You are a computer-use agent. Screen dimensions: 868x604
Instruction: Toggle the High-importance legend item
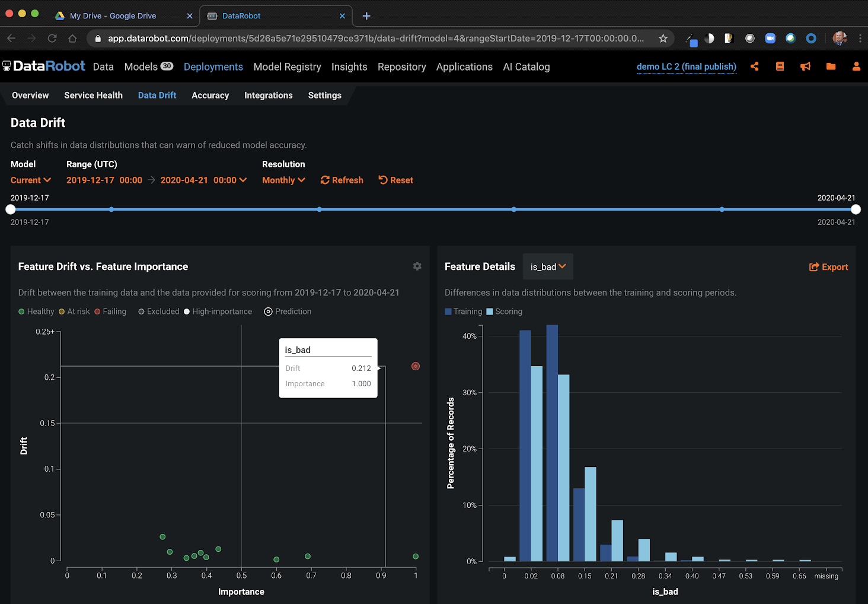218,311
